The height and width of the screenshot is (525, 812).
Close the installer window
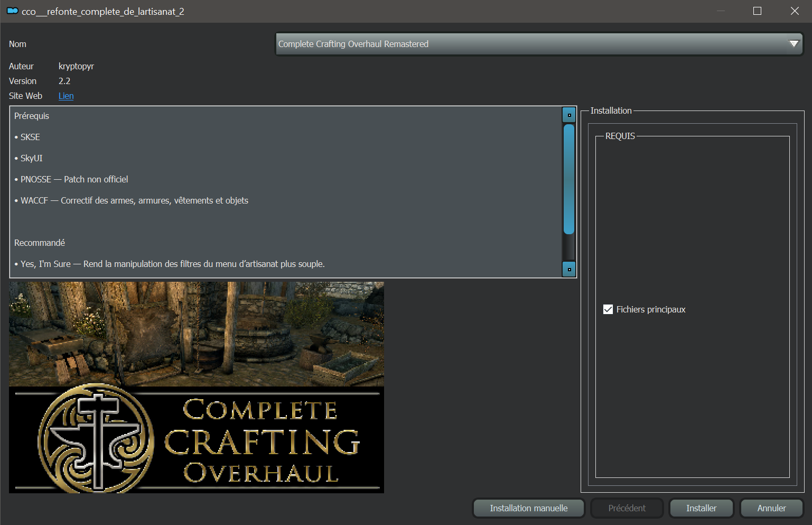tap(795, 11)
